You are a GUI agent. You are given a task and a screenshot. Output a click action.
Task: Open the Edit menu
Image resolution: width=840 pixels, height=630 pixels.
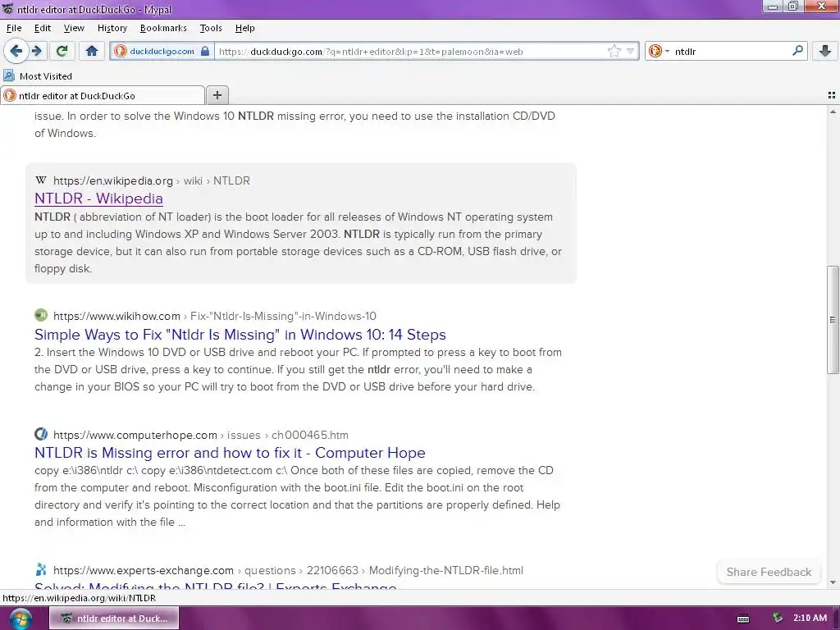click(43, 28)
